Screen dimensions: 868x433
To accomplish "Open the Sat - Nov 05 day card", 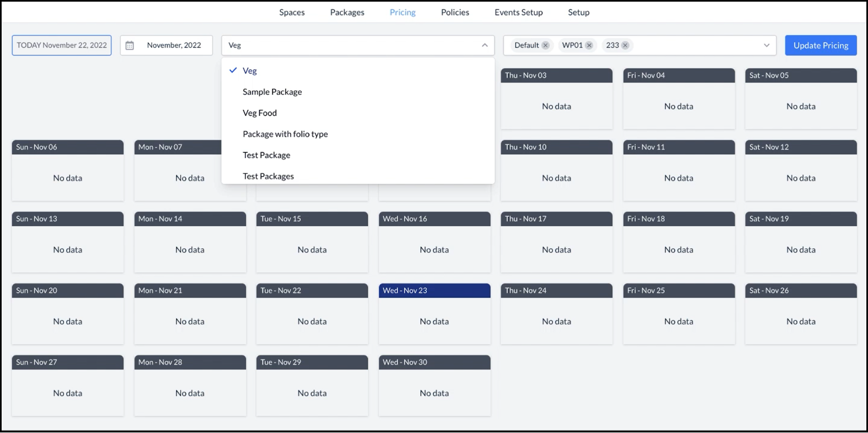I will pyautogui.click(x=800, y=98).
